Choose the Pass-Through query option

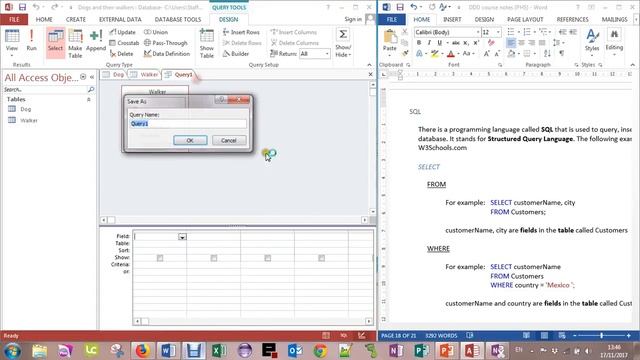(x=165, y=43)
